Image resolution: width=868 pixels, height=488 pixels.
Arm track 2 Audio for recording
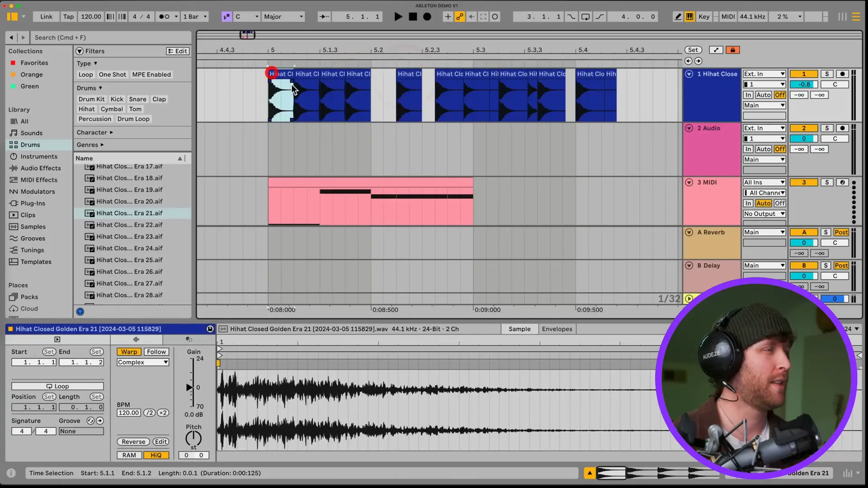[x=842, y=128]
